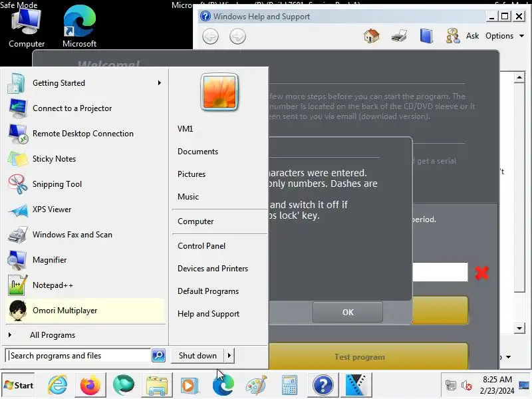Print the Help and Support topic
The width and height of the screenshot is (532, 399).
[398, 36]
